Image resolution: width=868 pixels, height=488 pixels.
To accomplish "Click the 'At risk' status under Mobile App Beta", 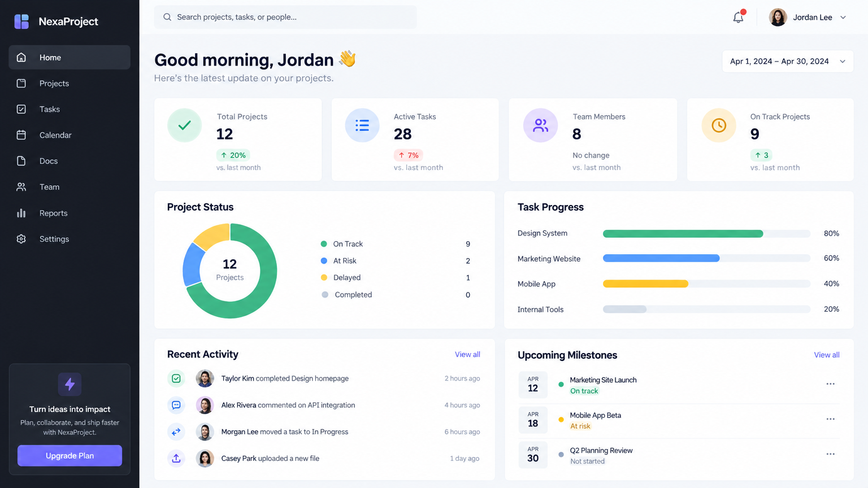I will [x=580, y=426].
